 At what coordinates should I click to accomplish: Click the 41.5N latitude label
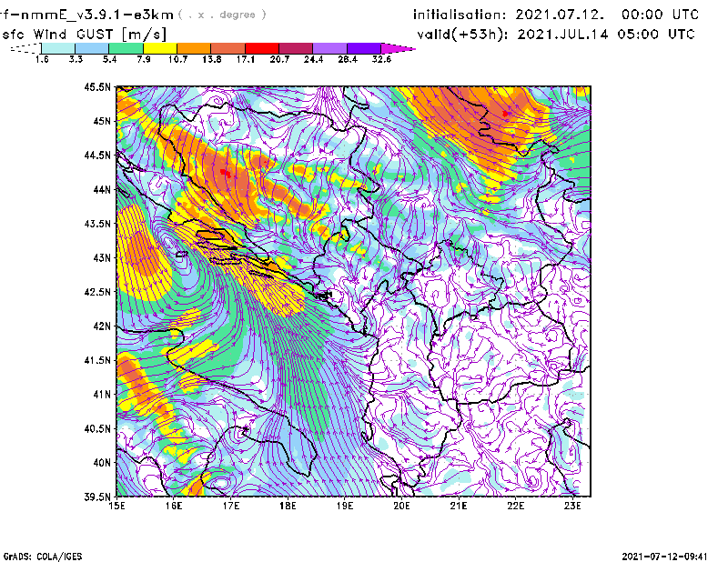97,360
